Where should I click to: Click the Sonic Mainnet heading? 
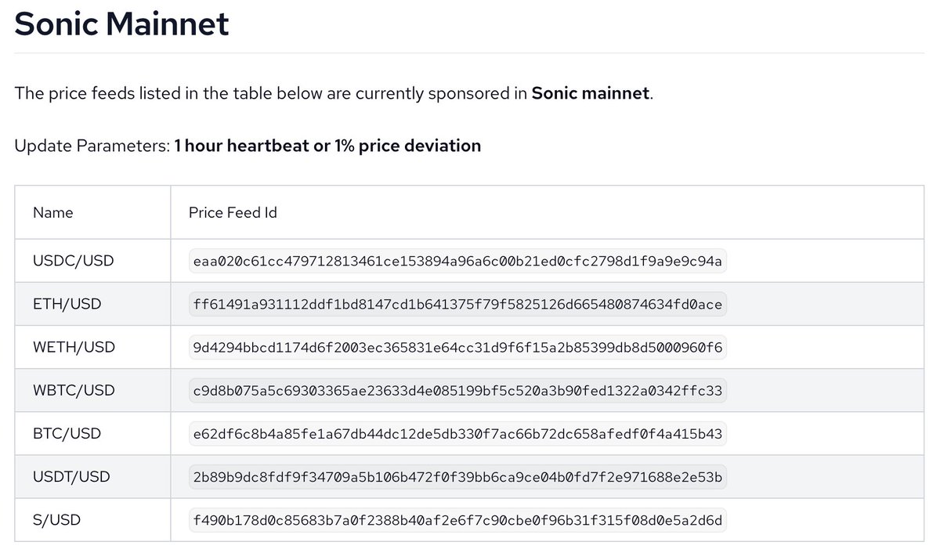click(122, 24)
